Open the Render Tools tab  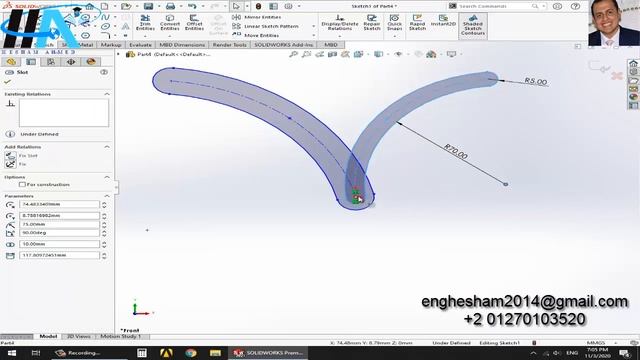(229, 45)
